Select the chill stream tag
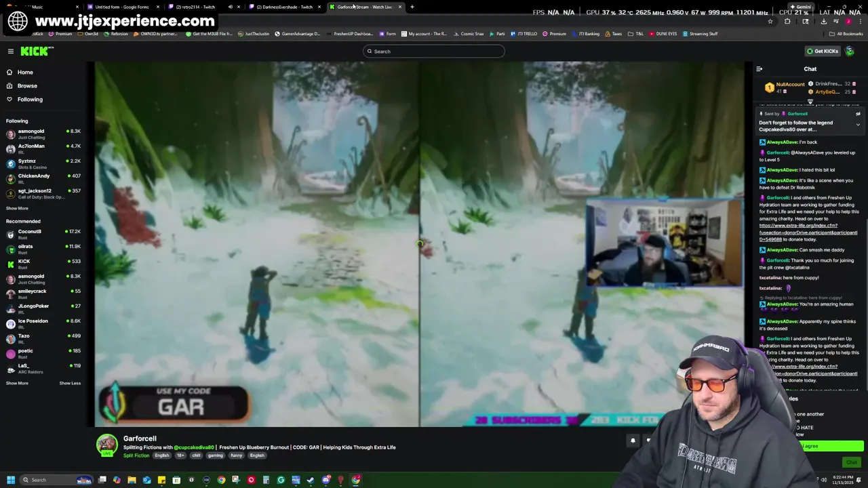This screenshot has height=488, width=868. coord(196,455)
